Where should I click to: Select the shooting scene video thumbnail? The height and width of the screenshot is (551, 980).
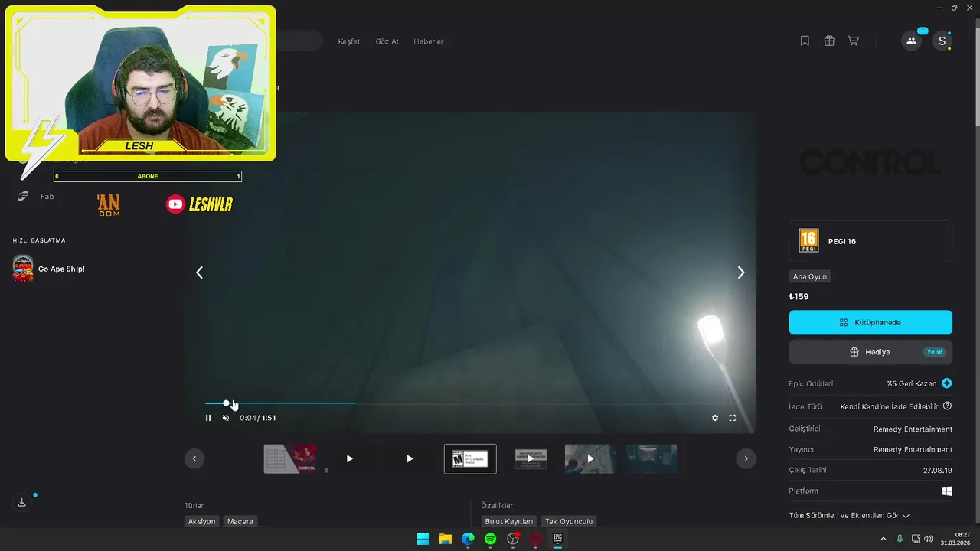pyautogui.click(x=590, y=458)
